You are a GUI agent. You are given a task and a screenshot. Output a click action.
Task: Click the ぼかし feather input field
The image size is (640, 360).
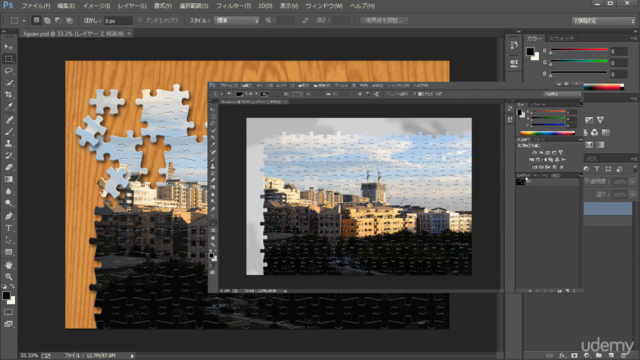(x=118, y=20)
